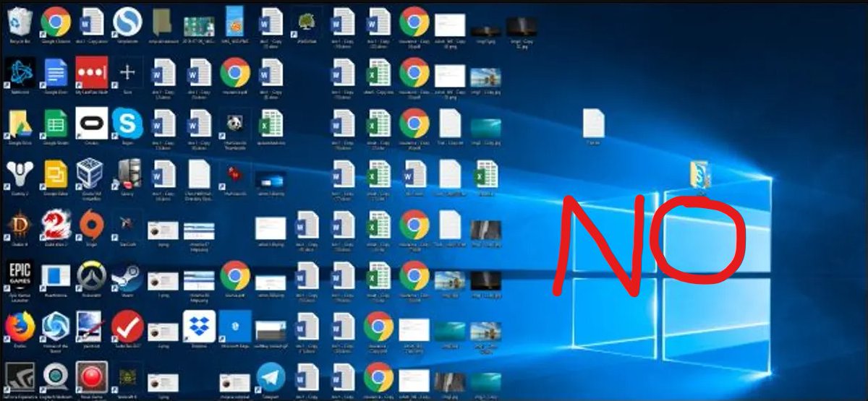Launch the Overwatch game icon
868x401 pixels.
[91, 276]
